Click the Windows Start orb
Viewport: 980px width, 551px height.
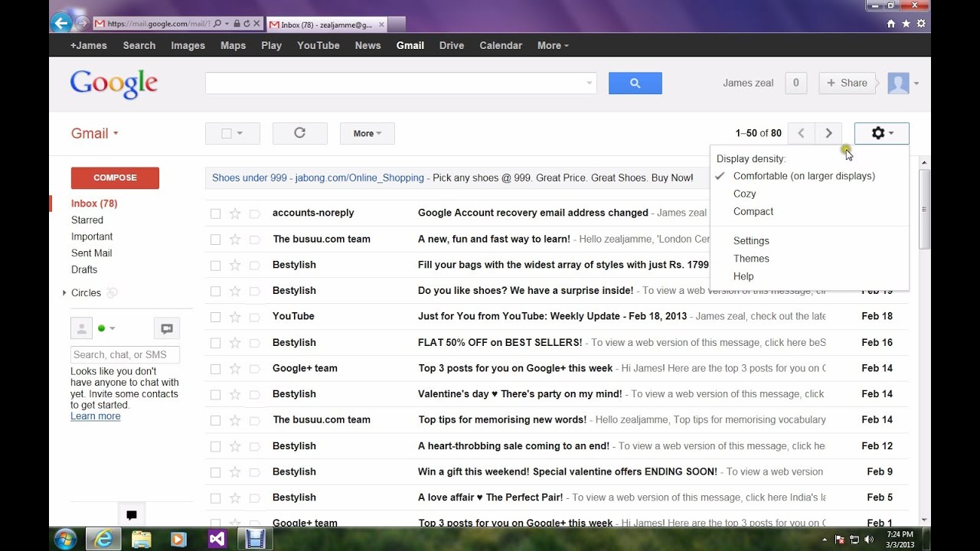pos(65,539)
